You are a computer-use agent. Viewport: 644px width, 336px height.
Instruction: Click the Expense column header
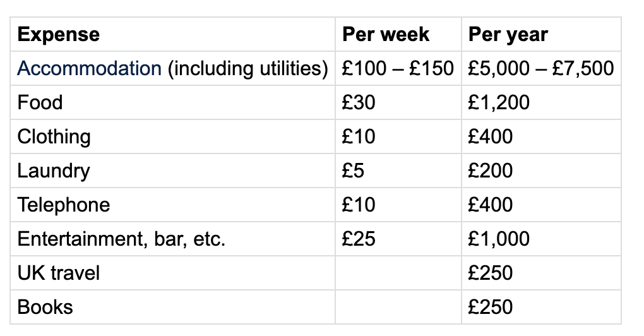coord(59,34)
